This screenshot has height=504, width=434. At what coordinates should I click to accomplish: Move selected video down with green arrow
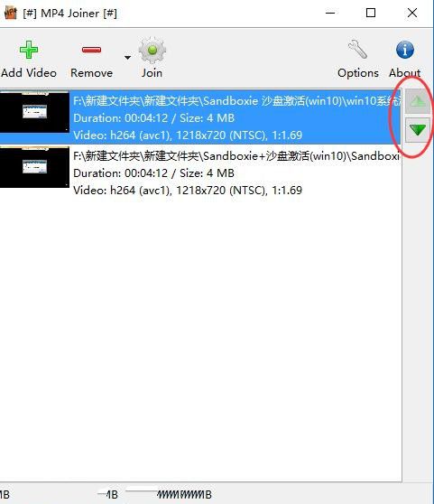(418, 130)
